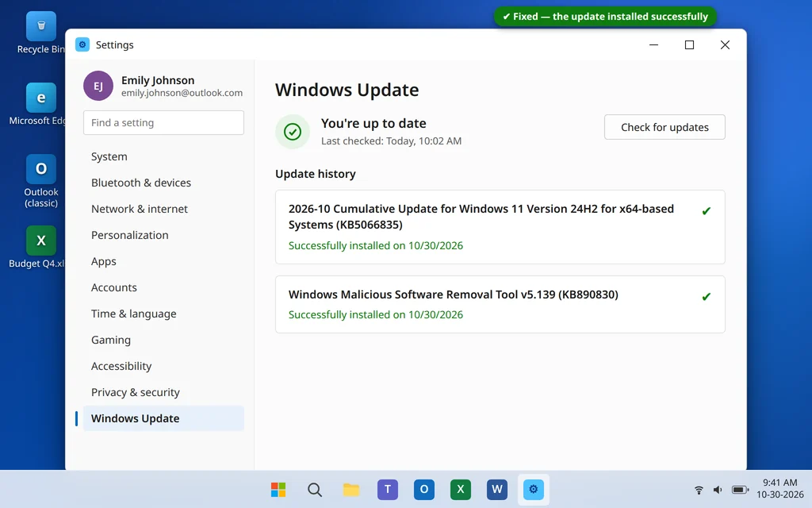This screenshot has width=812, height=508.
Task: Open the Windows Start menu
Action: (278, 489)
